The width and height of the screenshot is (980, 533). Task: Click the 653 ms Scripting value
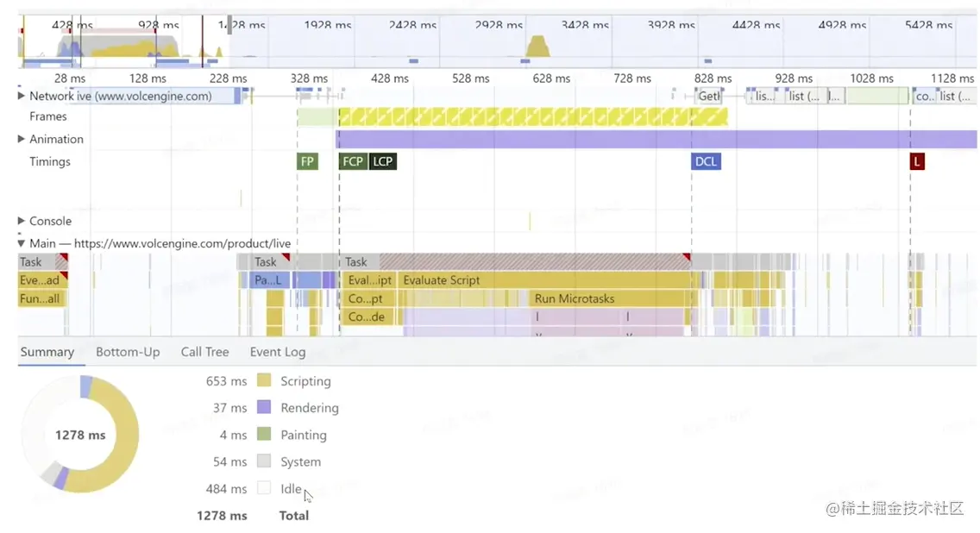226,381
